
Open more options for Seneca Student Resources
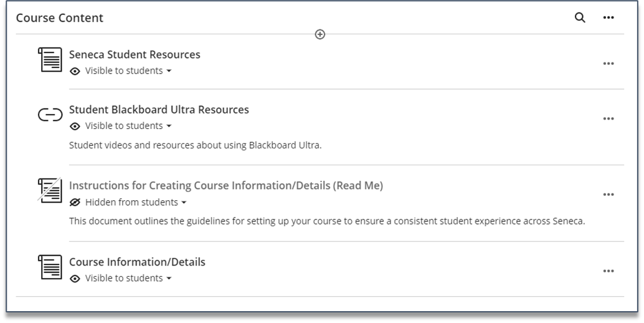point(608,64)
